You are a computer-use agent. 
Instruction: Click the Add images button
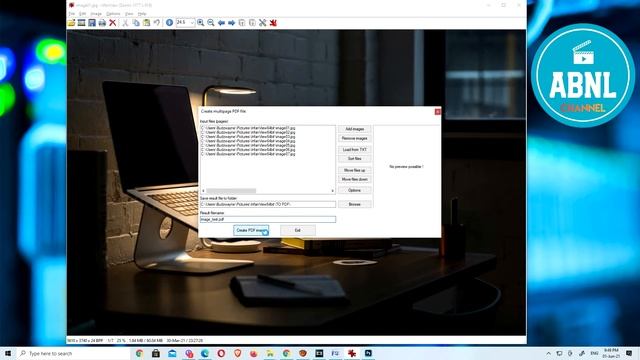[355, 129]
